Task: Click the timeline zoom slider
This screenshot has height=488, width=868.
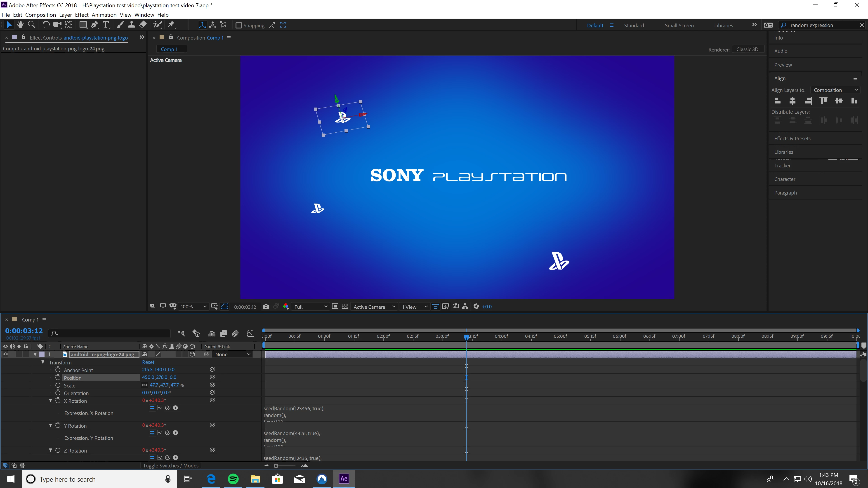Action: pyautogui.click(x=276, y=466)
